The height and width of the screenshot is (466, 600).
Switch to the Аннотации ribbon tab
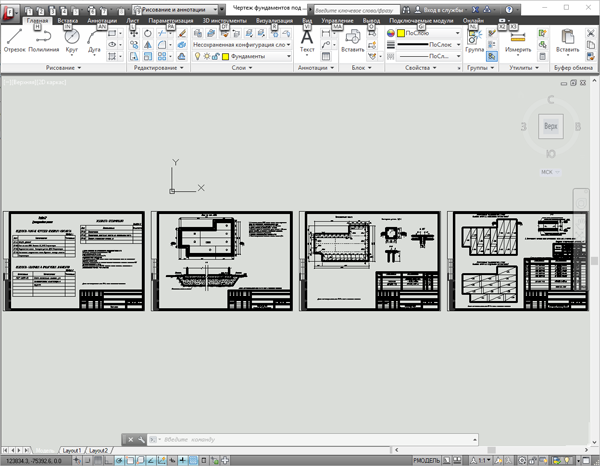(102, 21)
